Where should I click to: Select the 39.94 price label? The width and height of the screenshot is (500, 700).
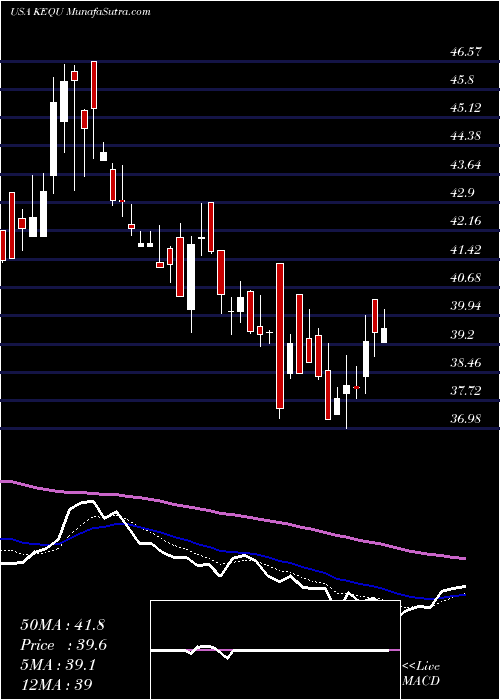pos(465,306)
